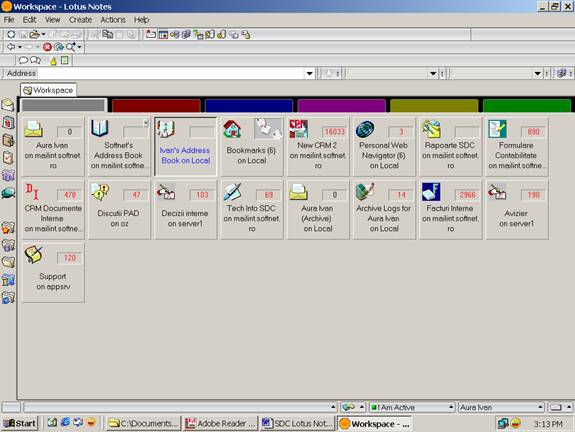This screenshot has width=575, height=432.
Task: Expand the Address bar dropdown arrow
Action: tap(310, 73)
